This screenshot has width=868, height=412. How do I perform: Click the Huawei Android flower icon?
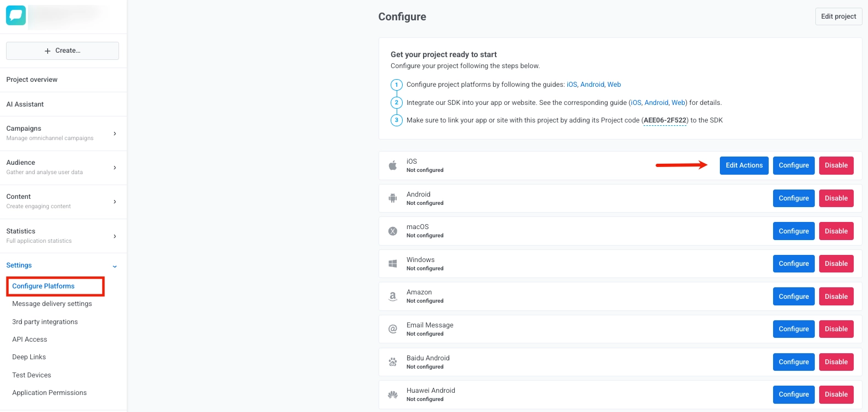pyautogui.click(x=392, y=394)
